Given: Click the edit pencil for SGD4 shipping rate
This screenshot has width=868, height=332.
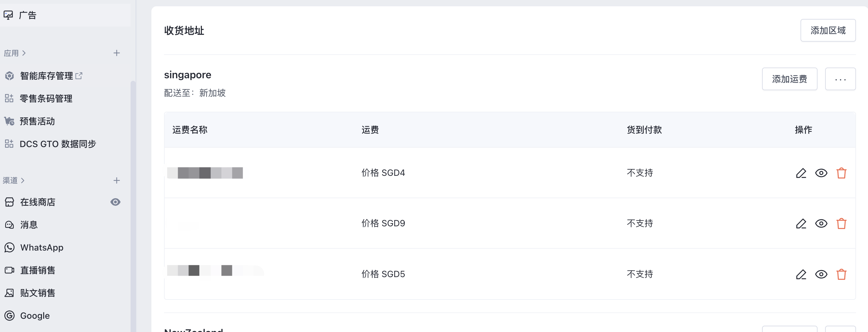Looking at the screenshot, I should click(801, 173).
